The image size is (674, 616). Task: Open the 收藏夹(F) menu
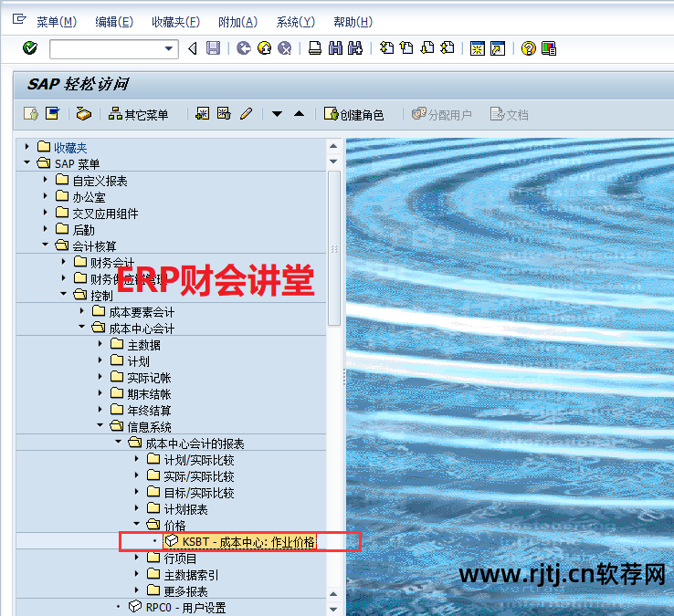[176, 22]
